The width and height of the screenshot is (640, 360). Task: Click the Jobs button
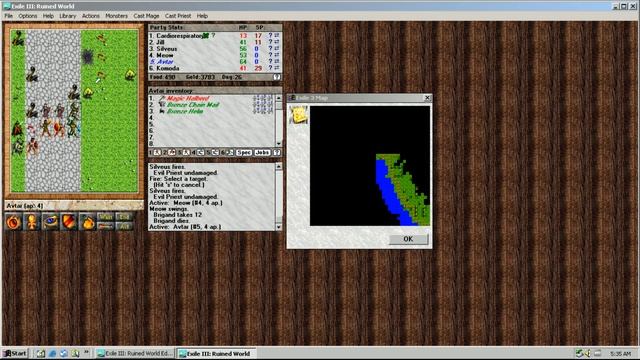[262, 153]
